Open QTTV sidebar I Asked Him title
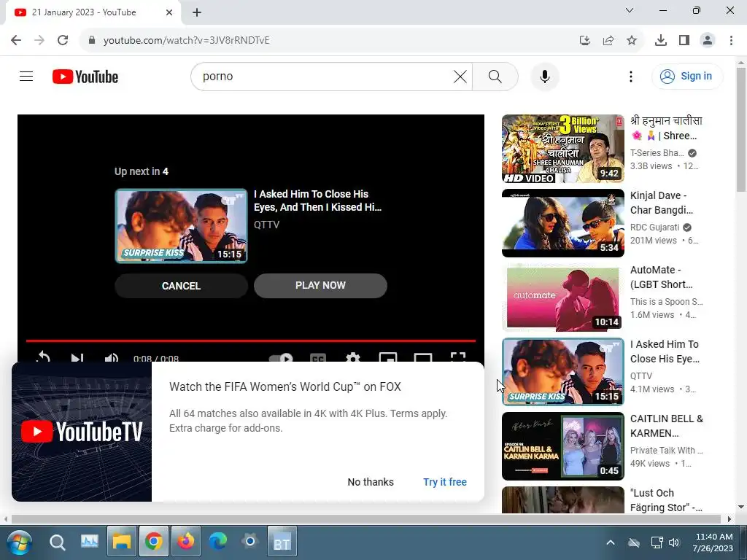 pos(665,351)
